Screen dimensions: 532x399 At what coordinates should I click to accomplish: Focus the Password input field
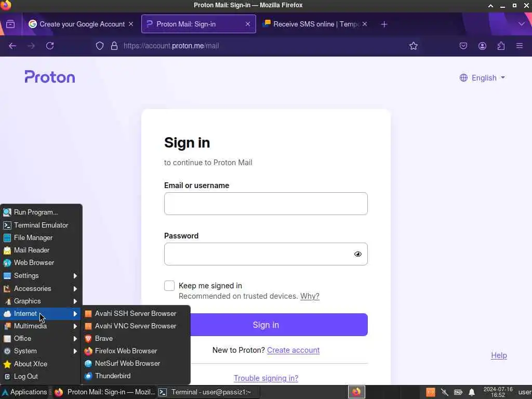point(265,254)
